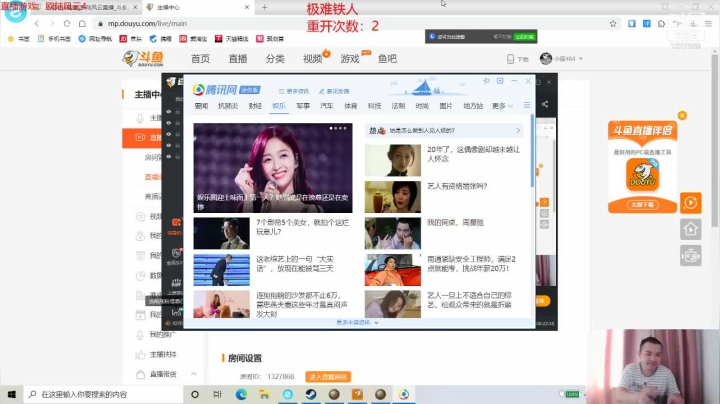720x404 pixels.
Task: Click the browser address bar URL
Action: (147, 23)
